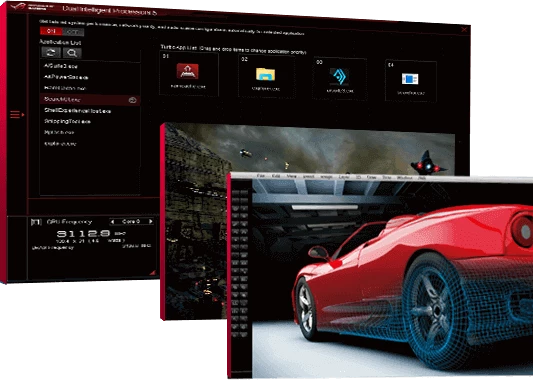Viewport: 533px width, 380px height.
Task: Select AiSuite3.exe in application list
Action: click(x=61, y=66)
